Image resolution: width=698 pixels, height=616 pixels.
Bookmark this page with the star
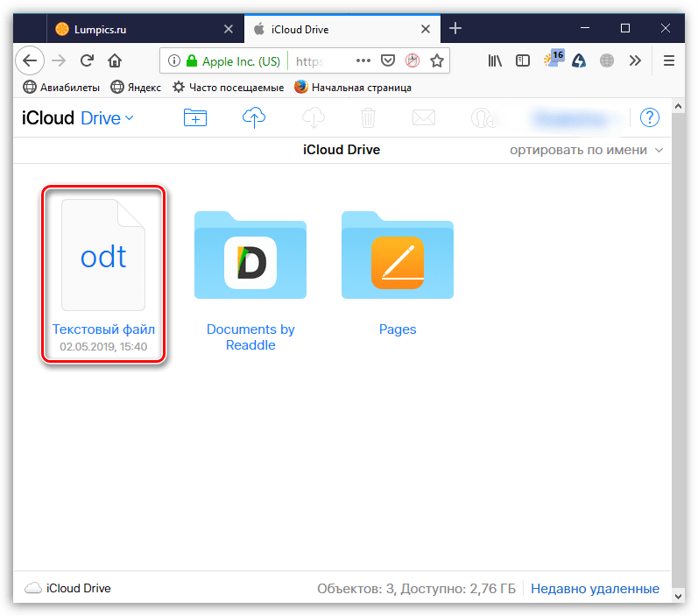437,60
